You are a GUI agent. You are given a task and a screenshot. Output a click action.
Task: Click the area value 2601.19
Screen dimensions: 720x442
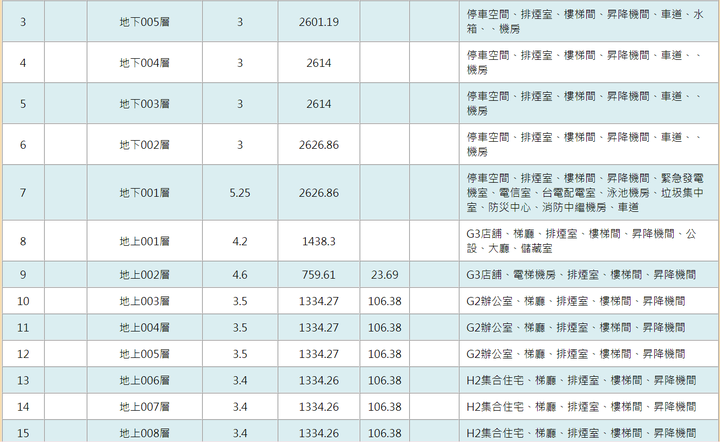click(319, 22)
